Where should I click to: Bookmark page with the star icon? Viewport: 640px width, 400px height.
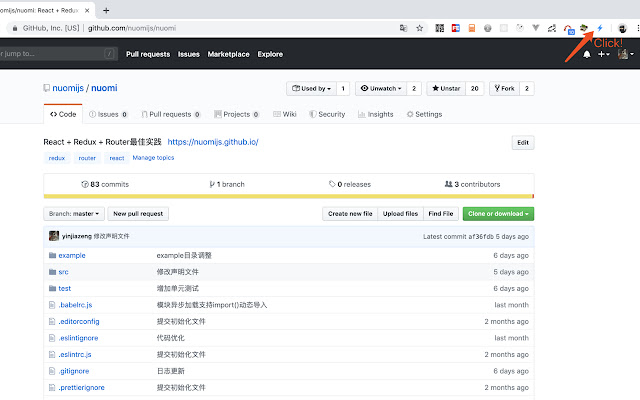click(x=420, y=28)
